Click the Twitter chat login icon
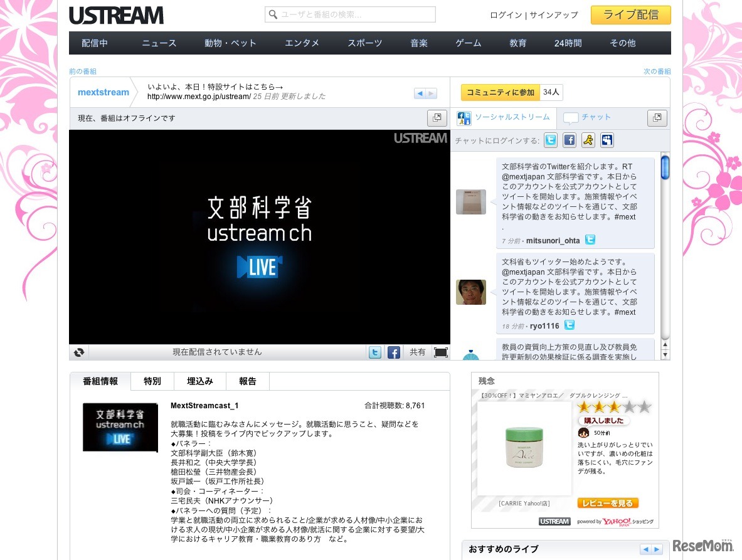 [550, 140]
